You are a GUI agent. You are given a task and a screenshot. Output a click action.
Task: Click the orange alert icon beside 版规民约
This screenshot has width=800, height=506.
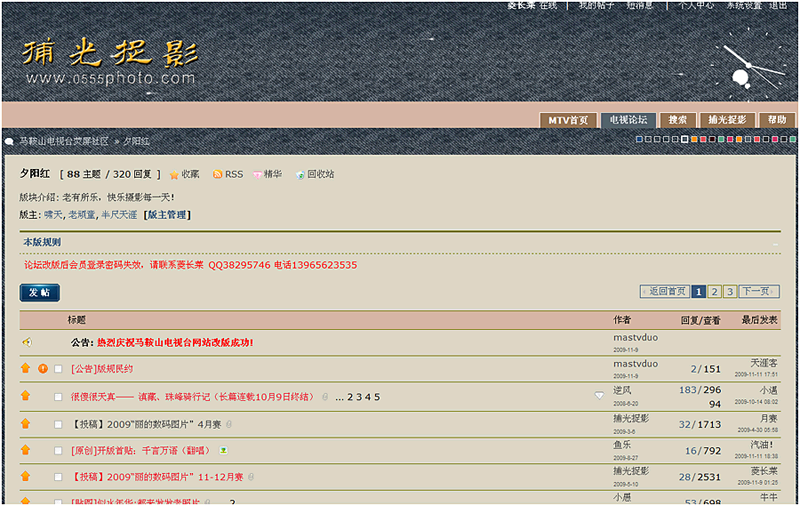(43, 369)
